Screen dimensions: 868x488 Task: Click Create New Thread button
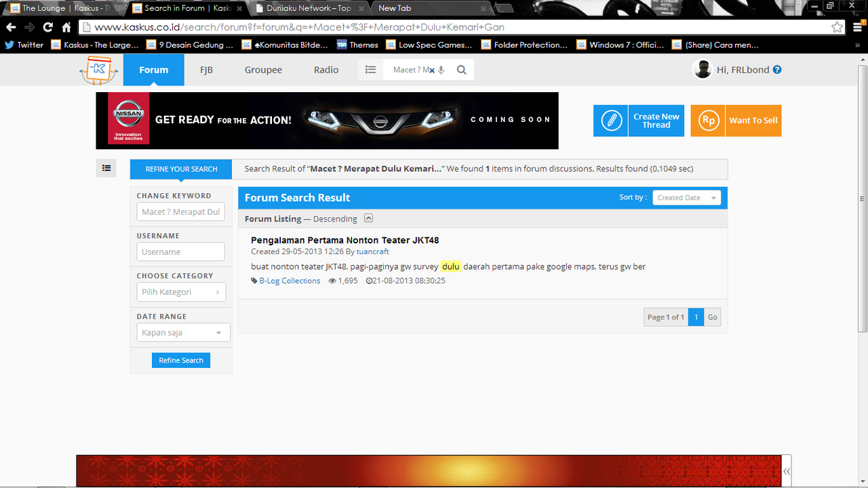[x=639, y=121]
